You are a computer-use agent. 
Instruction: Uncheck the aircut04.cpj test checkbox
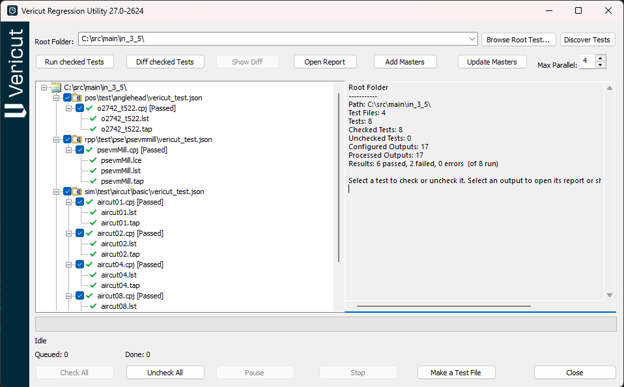pyautogui.click(x=80, y=264)
